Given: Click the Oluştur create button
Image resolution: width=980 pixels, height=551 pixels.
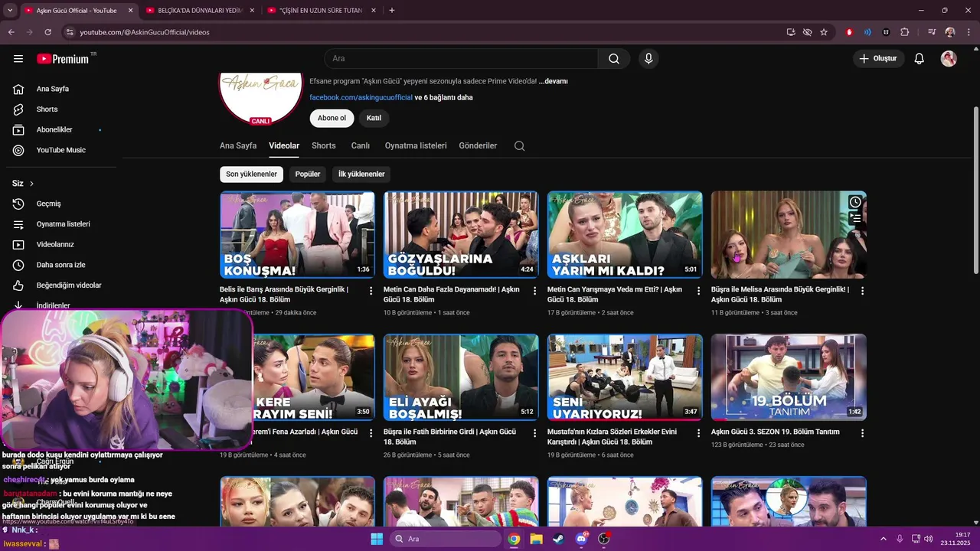Looking at the screenshot, I should [x=878, y=59].
